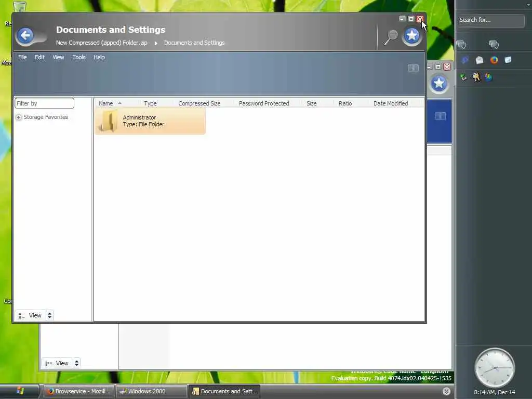The height and width of the screenshot is (399, 532).
Task: Switch to Windows 2000 taskbar button
Action: (x=152, y=391)
